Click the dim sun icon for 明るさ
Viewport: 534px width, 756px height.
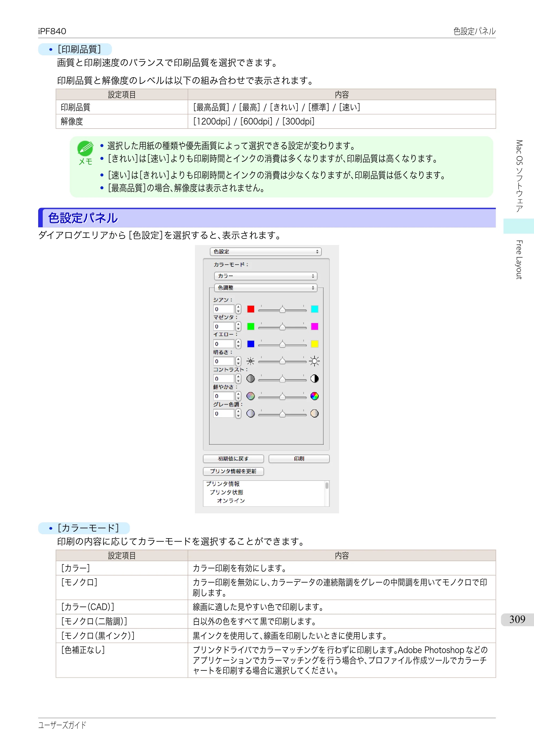pos(251,361)
